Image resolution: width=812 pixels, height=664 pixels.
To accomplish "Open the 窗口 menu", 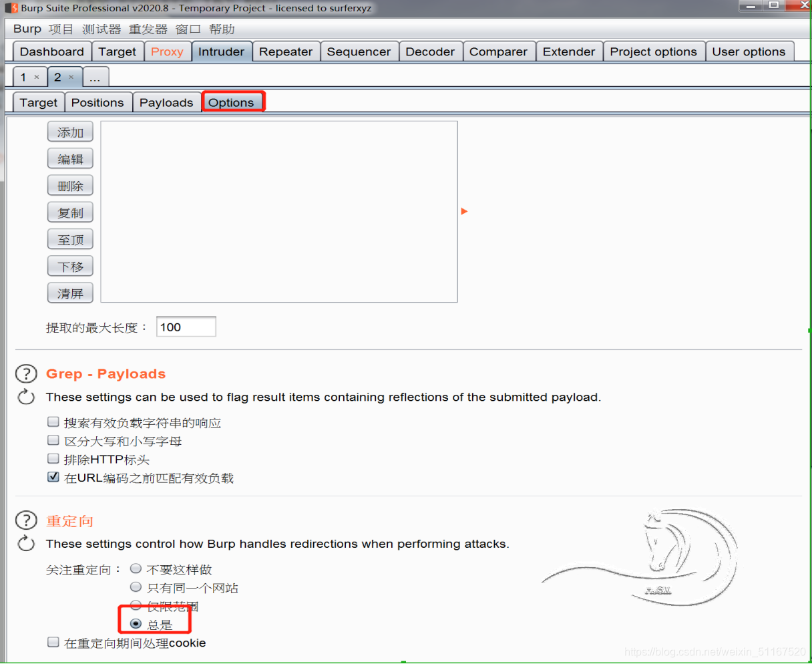I will pos(188,29).
